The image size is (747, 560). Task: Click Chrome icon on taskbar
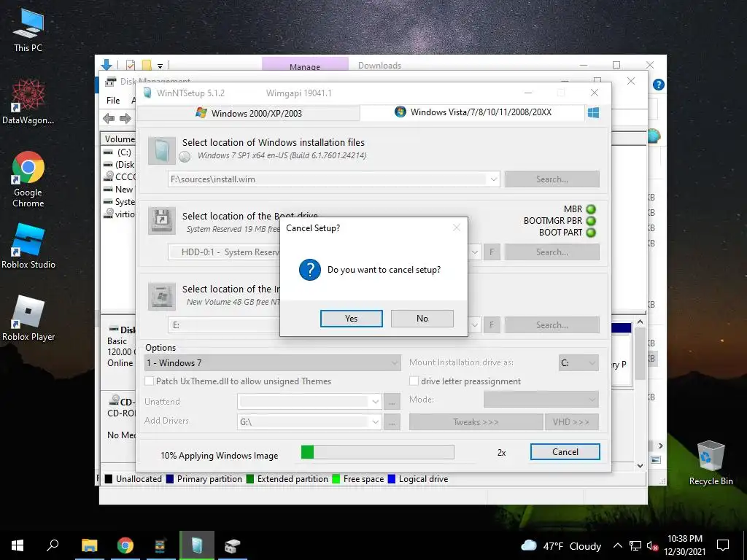point(125,545)
